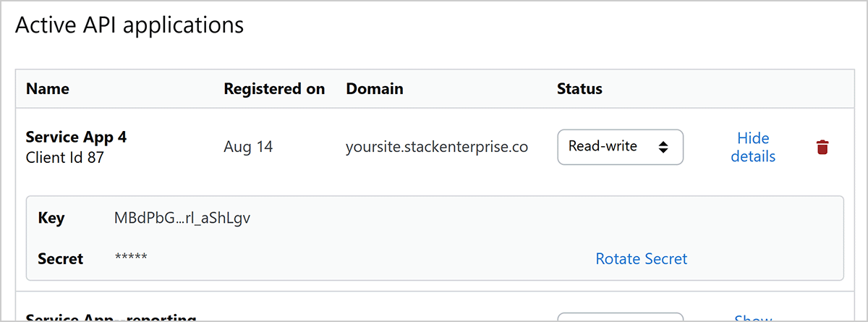Image resolution: width=868 pixels, height=322 pixels.
Task: Click the Name column header
Action: pos(48,89)
